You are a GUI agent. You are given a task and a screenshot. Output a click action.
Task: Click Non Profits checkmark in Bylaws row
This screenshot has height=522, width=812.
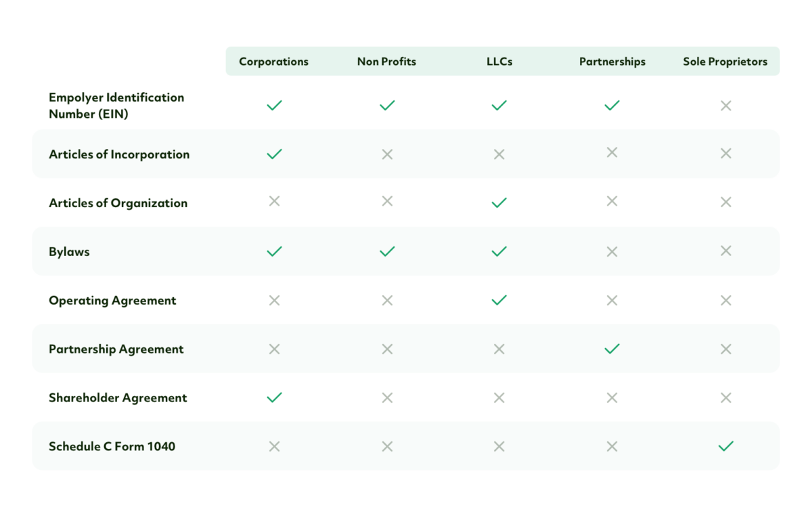pos(387,251)
